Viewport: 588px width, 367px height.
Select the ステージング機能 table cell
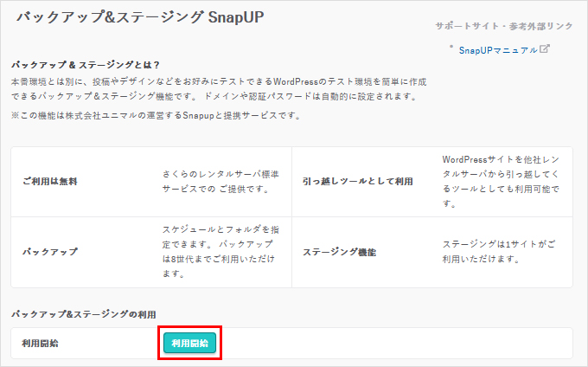[338, 253]
